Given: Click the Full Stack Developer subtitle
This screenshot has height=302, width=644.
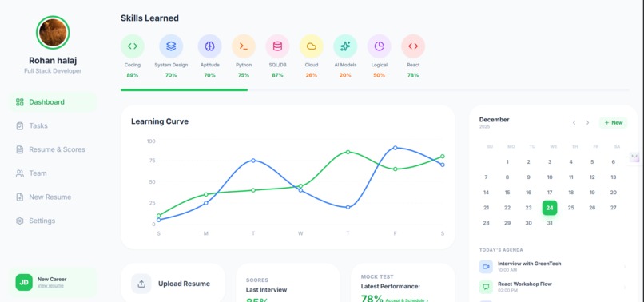Looking at the screenshot, I should click(53, 71).
